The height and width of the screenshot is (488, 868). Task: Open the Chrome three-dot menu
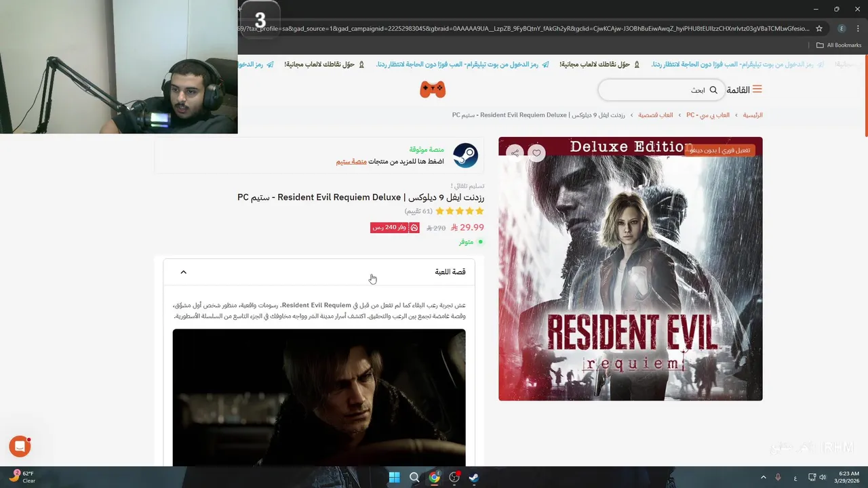(x=857, y=28)
